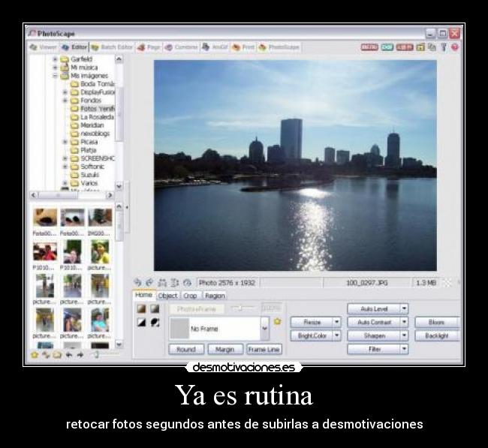Screen dimensions: 488x448
Task: Switch to the Batch Editor tab
Action: 112,47
